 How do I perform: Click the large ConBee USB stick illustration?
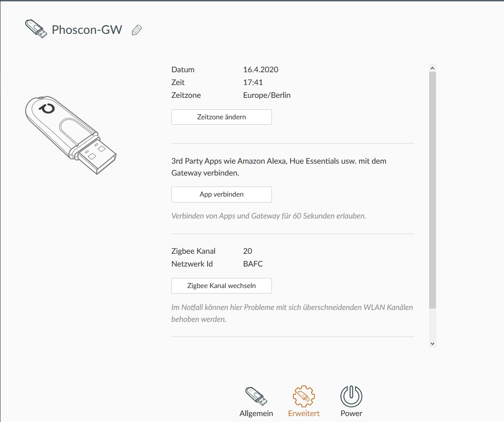71,135
